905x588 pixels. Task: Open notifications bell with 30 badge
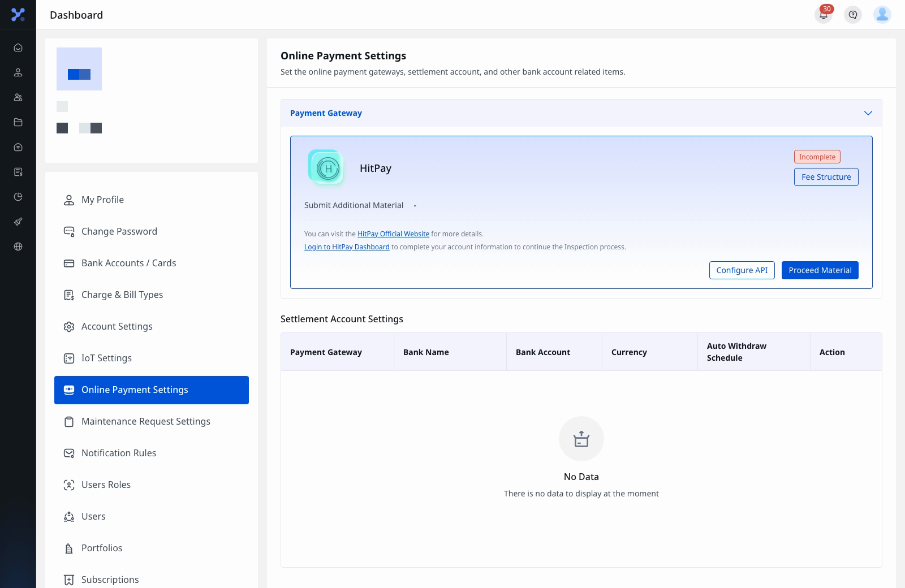[824, 15]
